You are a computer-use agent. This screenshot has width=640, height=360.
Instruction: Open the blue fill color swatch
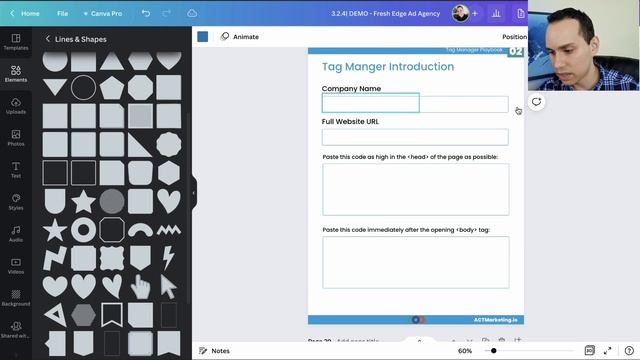(x=202, y=37)
